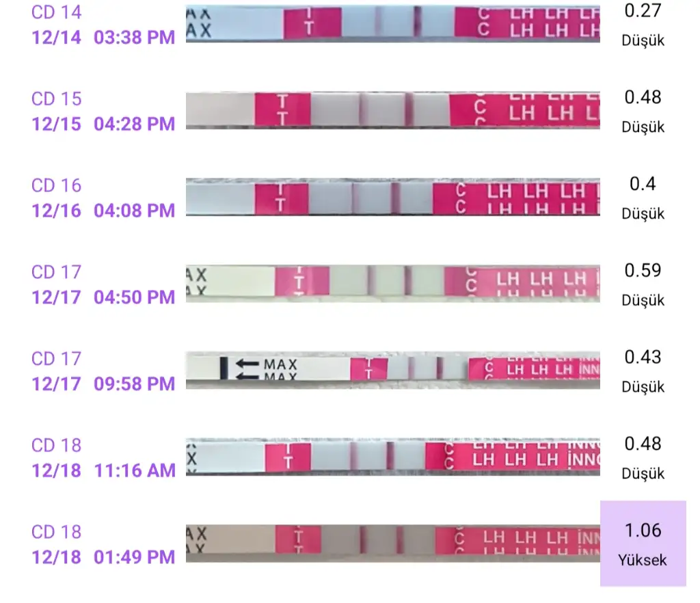
Task: Select the 12/18 11:16 AM timestamp
Action: tap(103, 471)
